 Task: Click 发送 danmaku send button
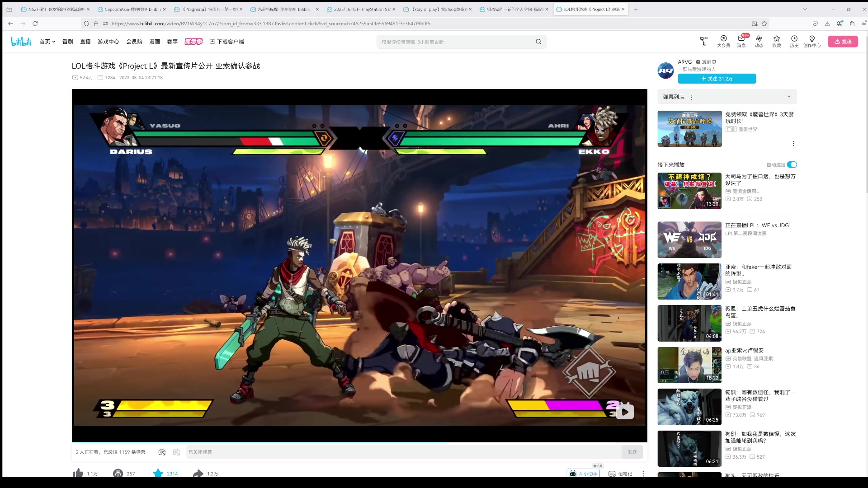[x=632, y=452]
